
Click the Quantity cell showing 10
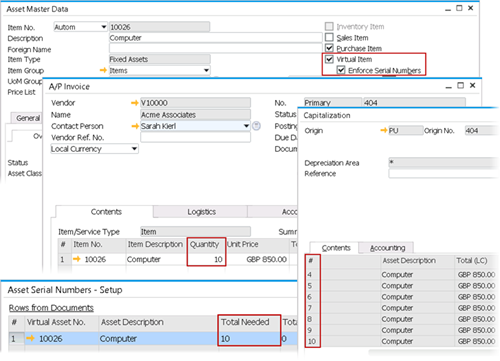[207, 259]
